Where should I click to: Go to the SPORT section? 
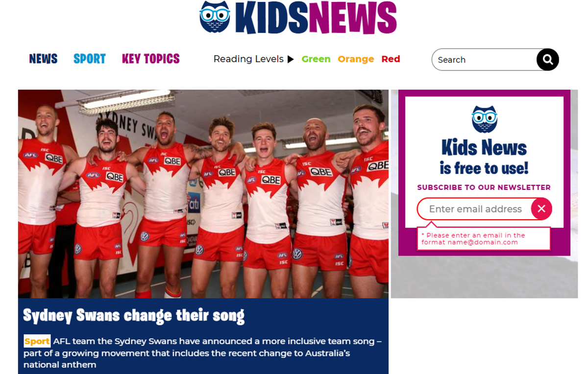tap(90, 59)
